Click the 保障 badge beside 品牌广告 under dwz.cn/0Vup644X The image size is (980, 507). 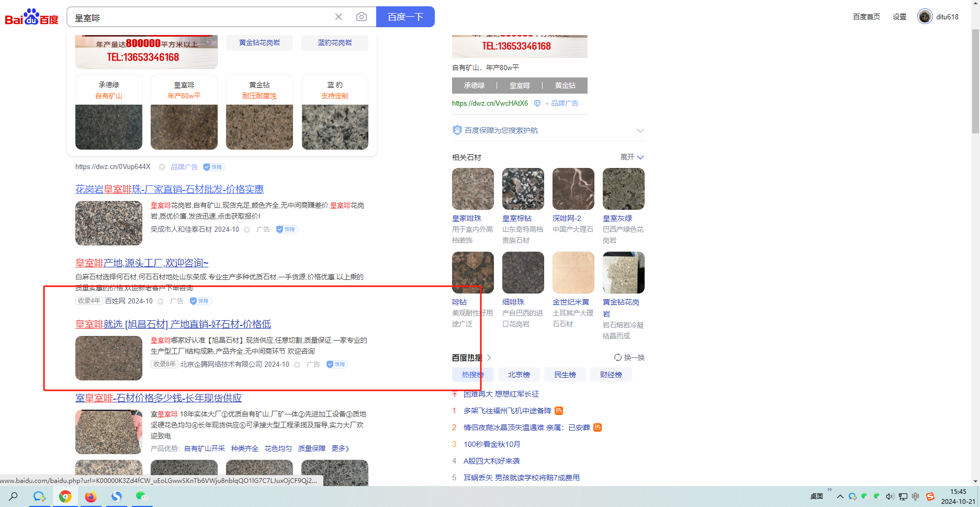tap(213, 167)
